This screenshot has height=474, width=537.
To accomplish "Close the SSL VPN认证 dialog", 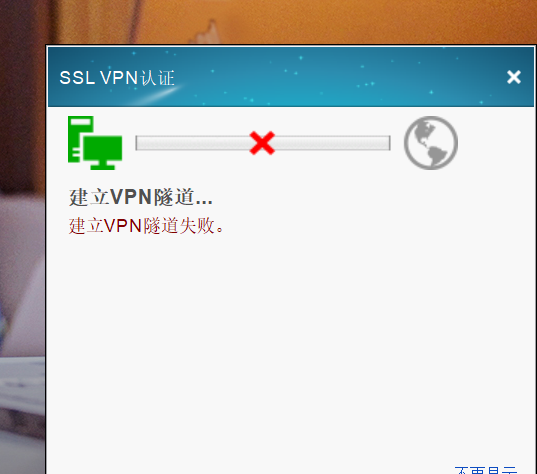I will click(x=514, y=77).
